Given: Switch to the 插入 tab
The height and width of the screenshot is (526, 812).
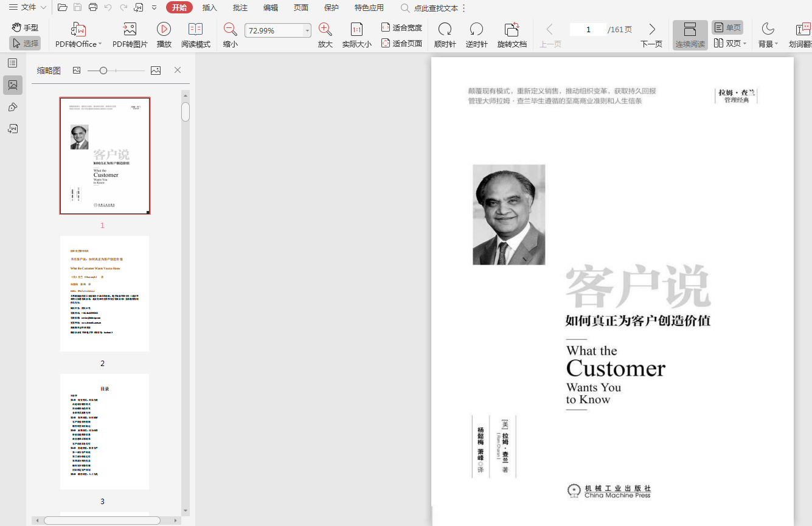Looking at the screenshot, I should pos(210,8).
